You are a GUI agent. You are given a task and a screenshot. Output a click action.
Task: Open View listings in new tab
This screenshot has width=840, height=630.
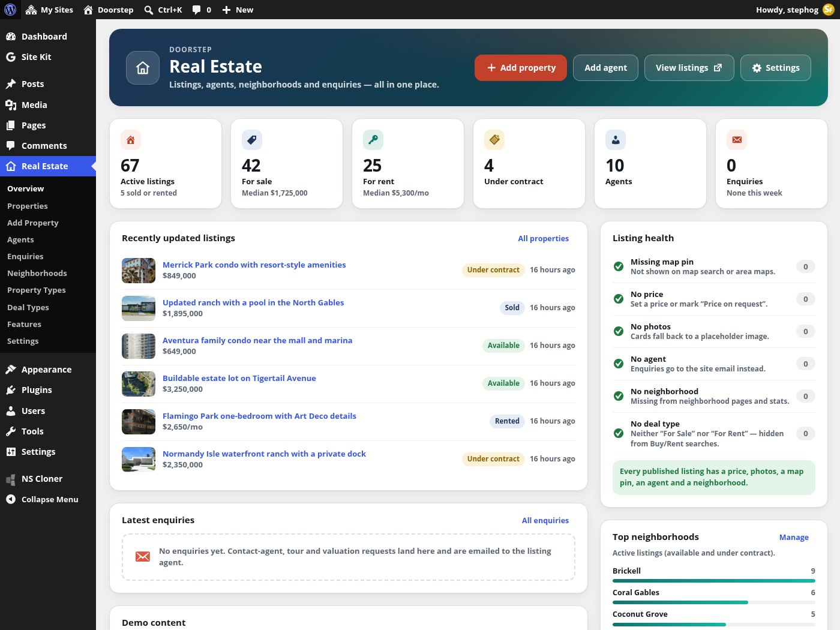(x=689, y=68)
